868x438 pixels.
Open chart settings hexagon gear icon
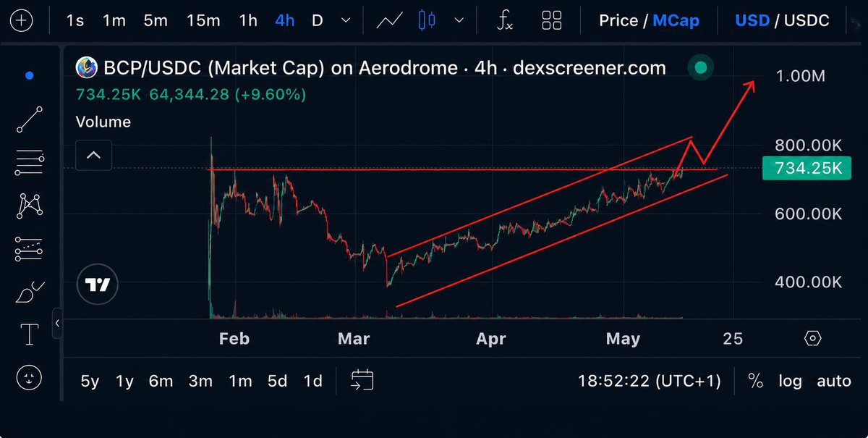coord(813,338)
